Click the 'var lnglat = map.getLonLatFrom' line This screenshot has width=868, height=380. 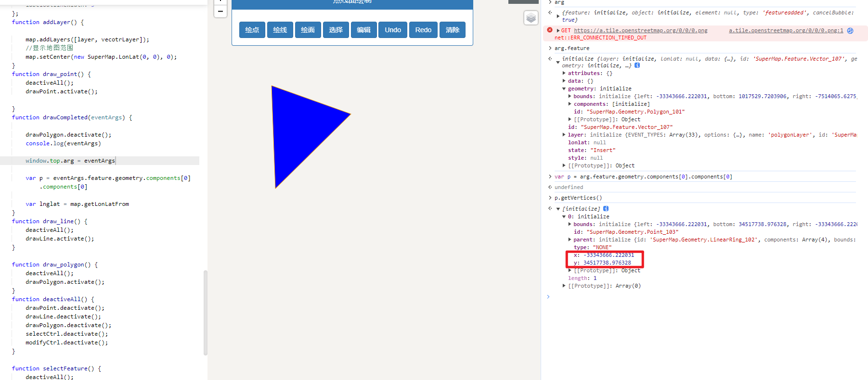pyautogui.click(x=77, y=204)
